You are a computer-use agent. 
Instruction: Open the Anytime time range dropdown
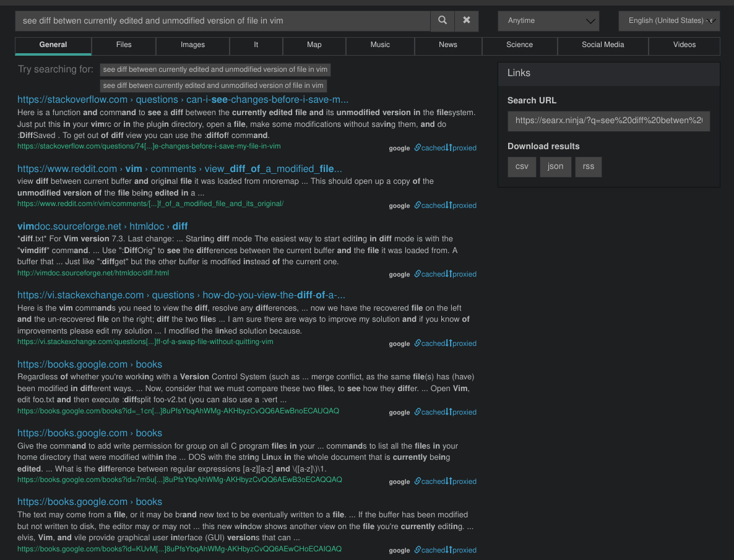click(548, 20)
